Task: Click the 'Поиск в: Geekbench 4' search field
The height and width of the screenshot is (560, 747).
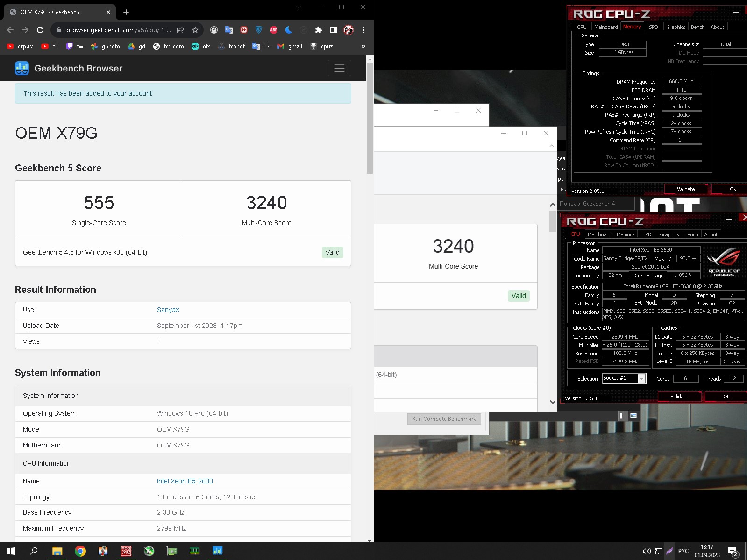Action: click(596, 204)
